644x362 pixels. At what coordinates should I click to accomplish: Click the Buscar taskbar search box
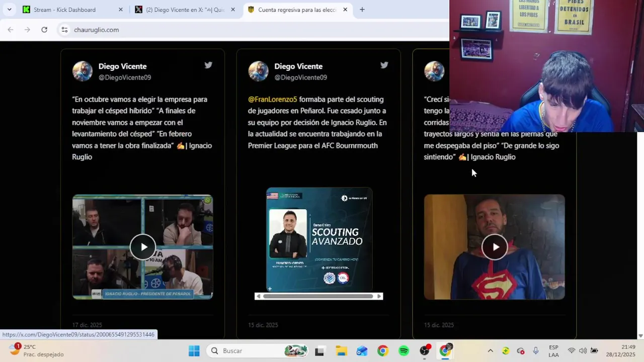pos(258,351)
